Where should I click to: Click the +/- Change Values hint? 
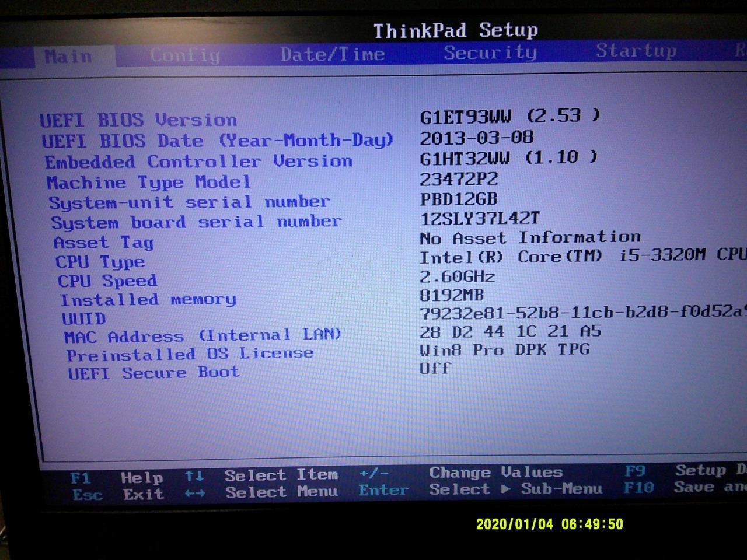[x=461, y=473]
